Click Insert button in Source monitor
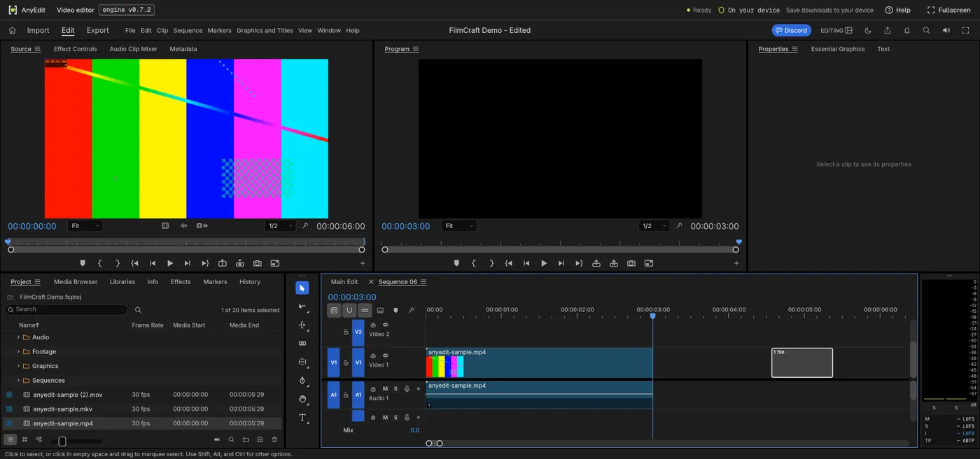Image resolution: width=980 pixels, height=459 pixels. point(223,263)
